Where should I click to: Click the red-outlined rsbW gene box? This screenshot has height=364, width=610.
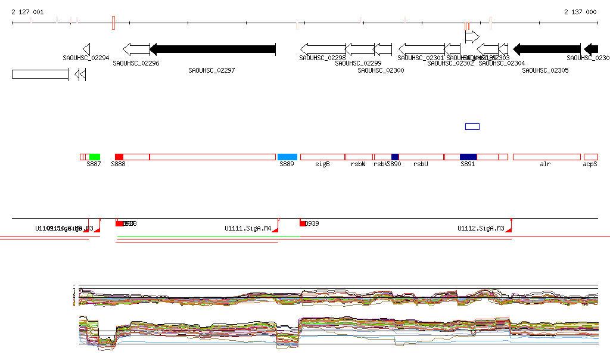pyautogui.click(x=359, y=157)
